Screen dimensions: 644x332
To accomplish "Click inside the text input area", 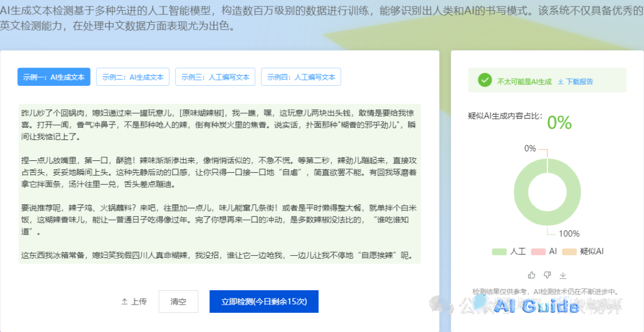I will tap(219, 184).
